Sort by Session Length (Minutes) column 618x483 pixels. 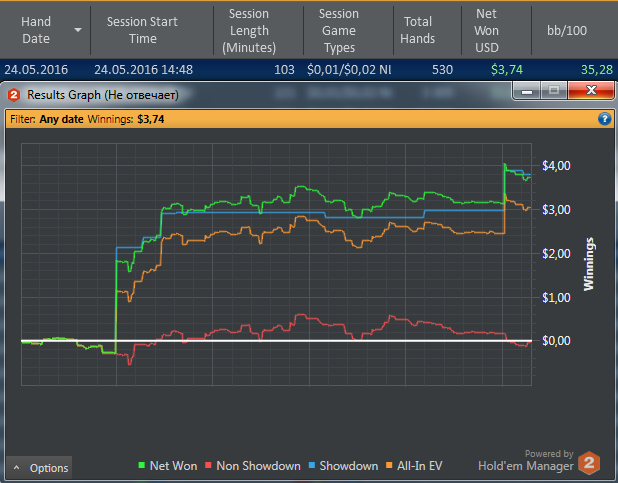click(x=249, y=30)
